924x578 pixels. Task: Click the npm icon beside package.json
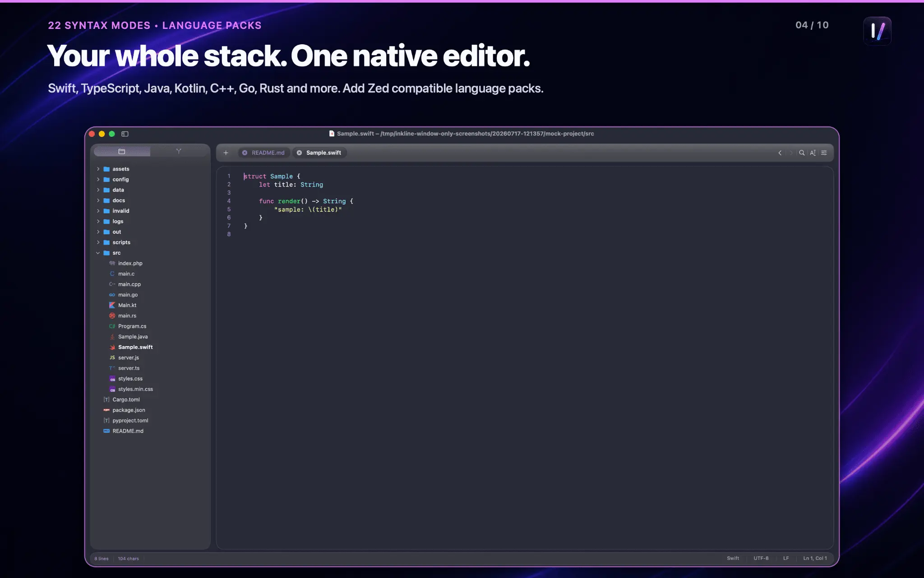click(106, 410)
